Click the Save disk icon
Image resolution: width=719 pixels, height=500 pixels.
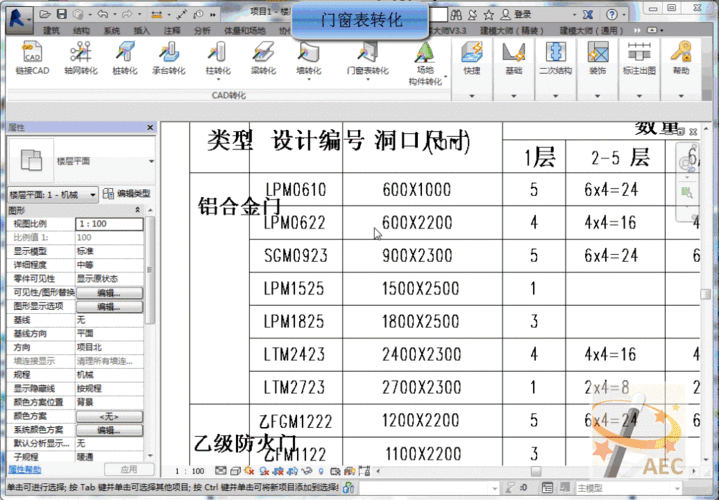pyautogui.click(x=61, y=14)
